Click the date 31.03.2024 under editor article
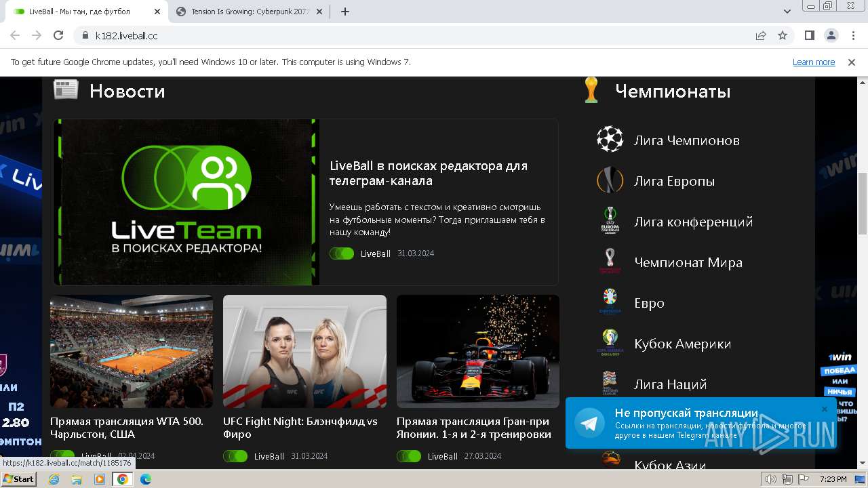Screen dimensions: 868x488 tap(416, 253)
